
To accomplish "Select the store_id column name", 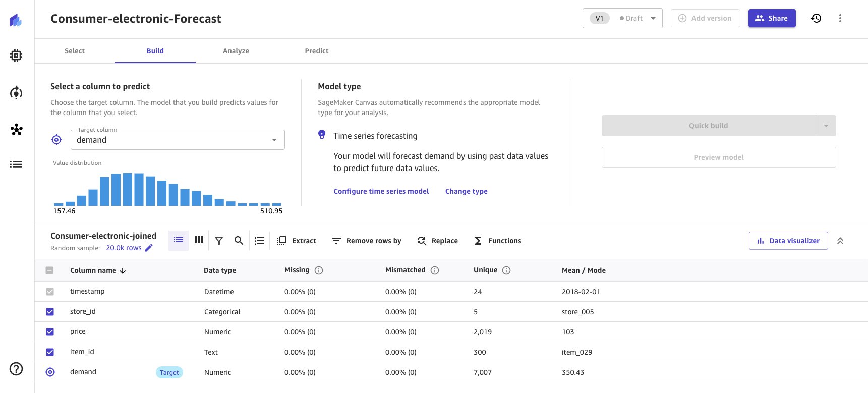I will pos(83,311).
